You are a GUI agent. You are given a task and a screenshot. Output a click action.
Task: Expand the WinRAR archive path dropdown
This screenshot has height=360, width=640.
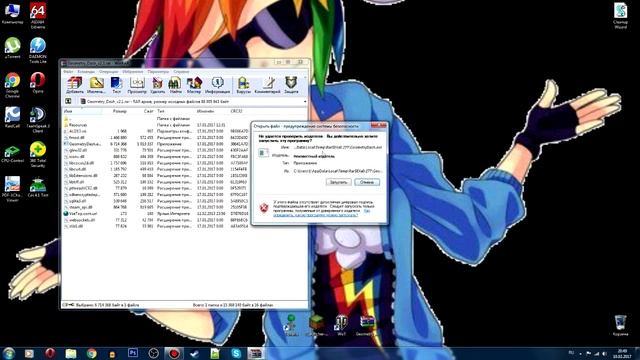[304, 101]
